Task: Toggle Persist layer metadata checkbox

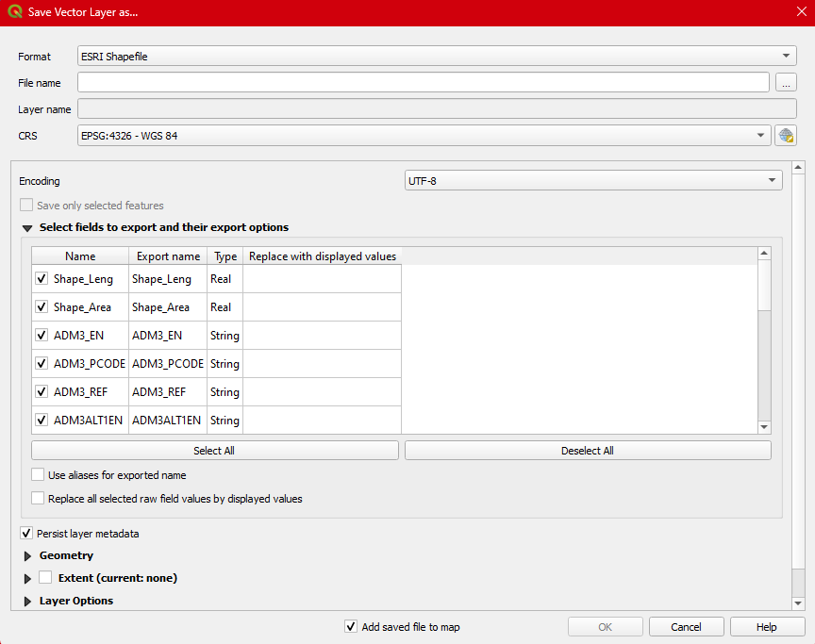Action: tap(26, 534)
